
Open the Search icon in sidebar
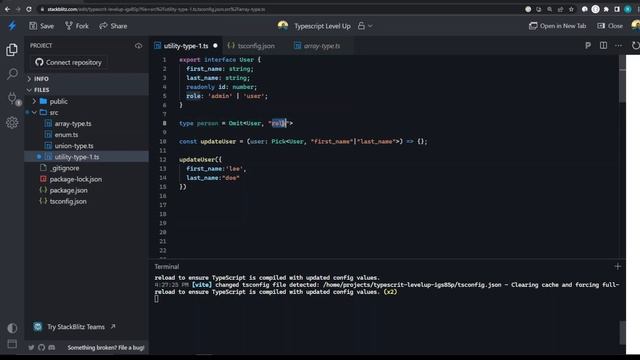[x=12, y=74]
